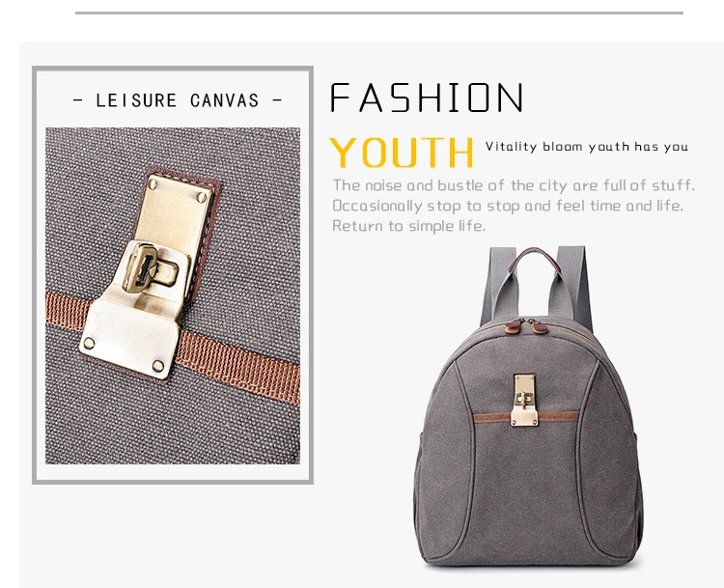Click the gold clasp on the backpack front
The width and height of the screenshot is (724, 588).
tap(524, 400)
